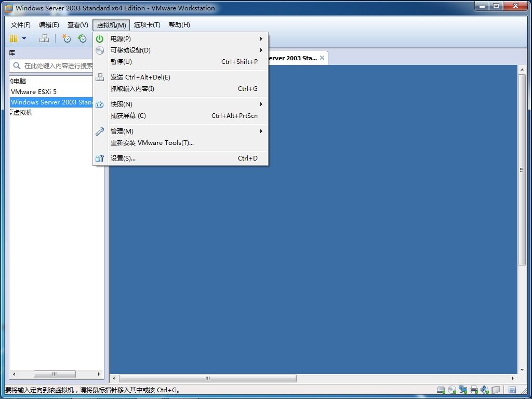Click the VM view scroll right arrow
The width and height of the screenshot is (532, 399).
[x=513, y=378]
